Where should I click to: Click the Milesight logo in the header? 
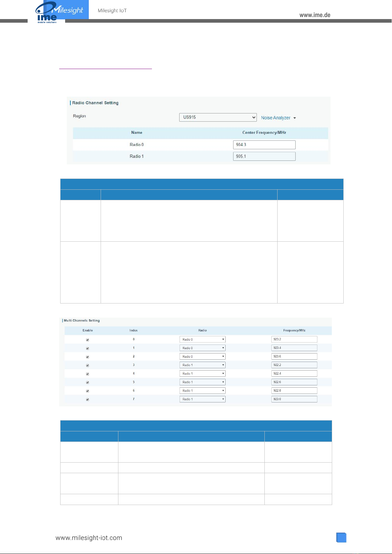[x=66, y=9]
